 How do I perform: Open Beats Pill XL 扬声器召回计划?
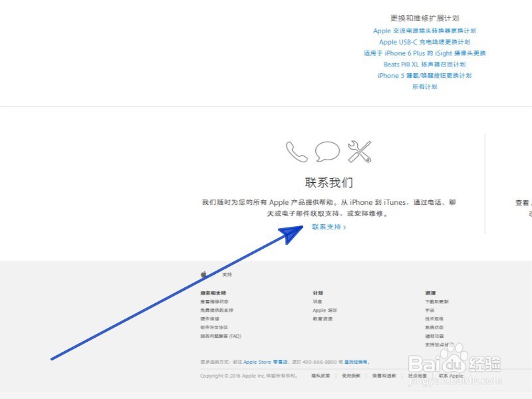424,64
